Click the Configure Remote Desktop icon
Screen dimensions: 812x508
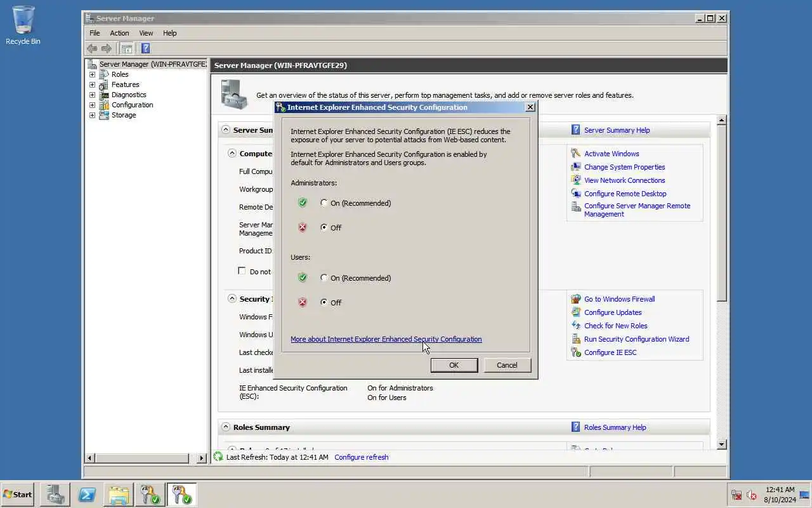pyautogui.click(x=576, y=194)
